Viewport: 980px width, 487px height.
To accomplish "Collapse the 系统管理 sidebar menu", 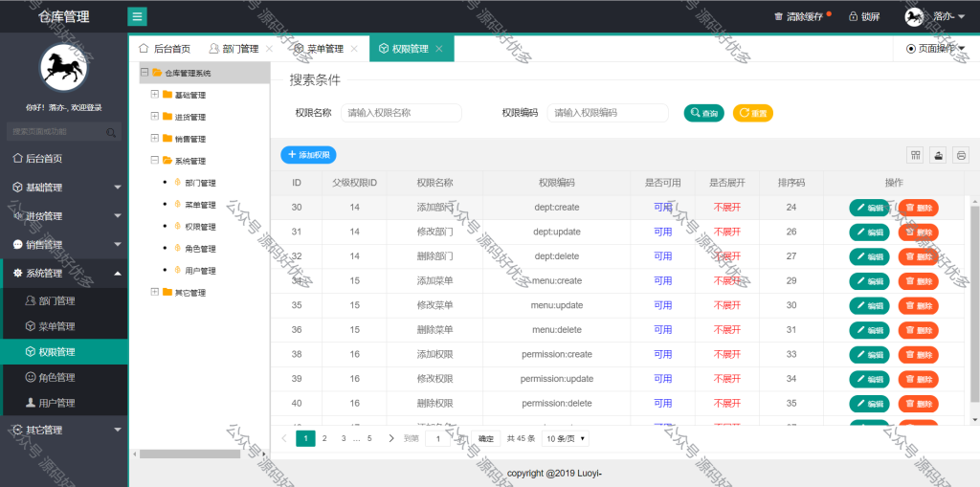I will tap(118, 274).
